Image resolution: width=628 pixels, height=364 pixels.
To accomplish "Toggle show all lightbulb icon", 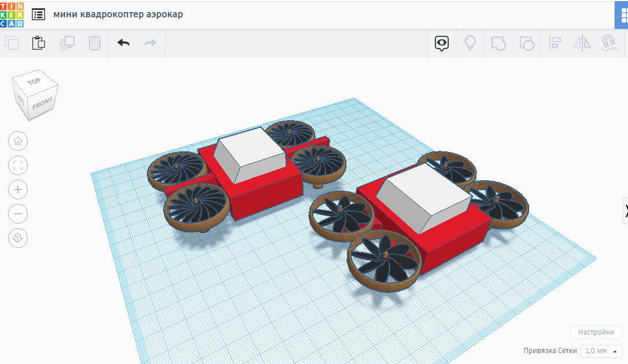I will (x=470, y=43).
